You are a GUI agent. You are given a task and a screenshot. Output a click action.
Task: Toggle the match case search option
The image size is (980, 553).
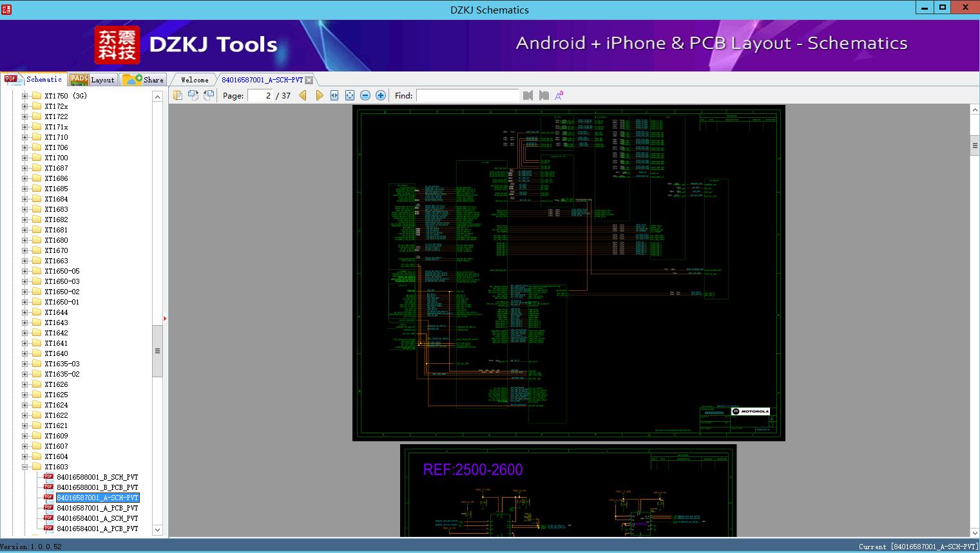coord(559,95)
